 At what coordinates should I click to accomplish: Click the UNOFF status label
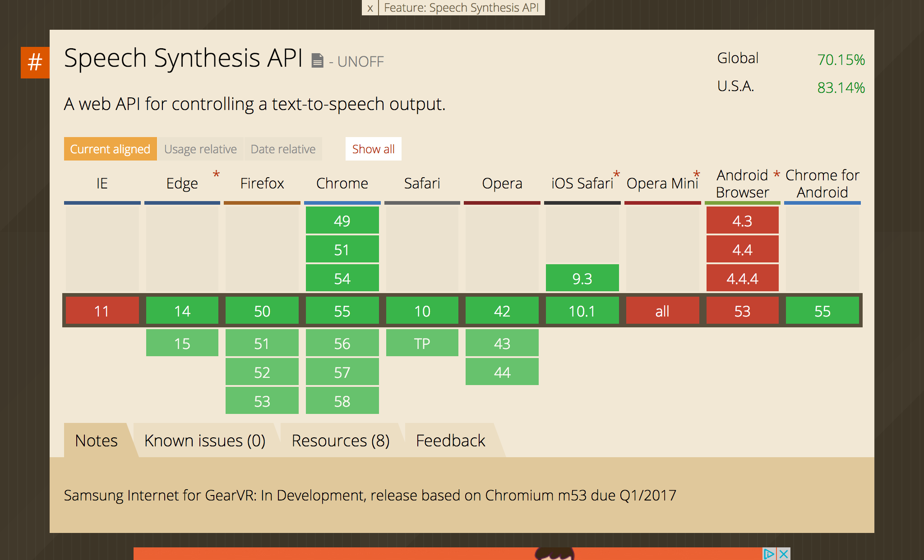pyautogui.click(x=360, y=61)
